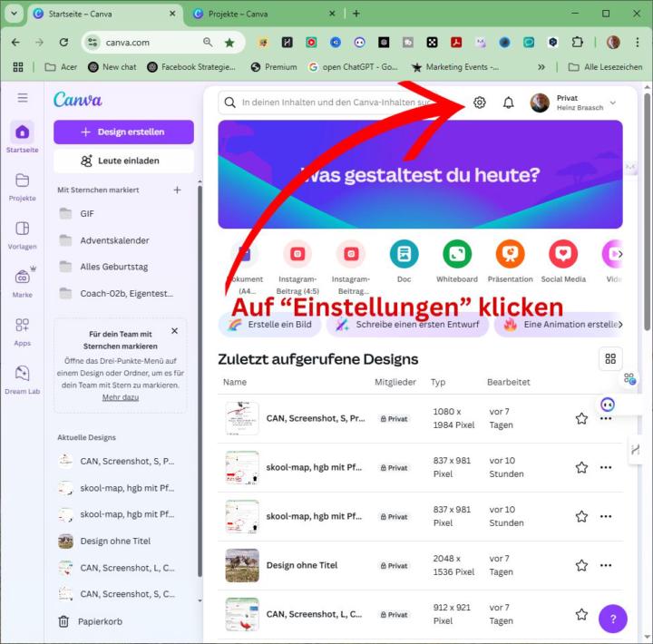The width and height of the screenshot is (653, 644).
Task: Reload the page in browser
Action: (x=63, y=42)
